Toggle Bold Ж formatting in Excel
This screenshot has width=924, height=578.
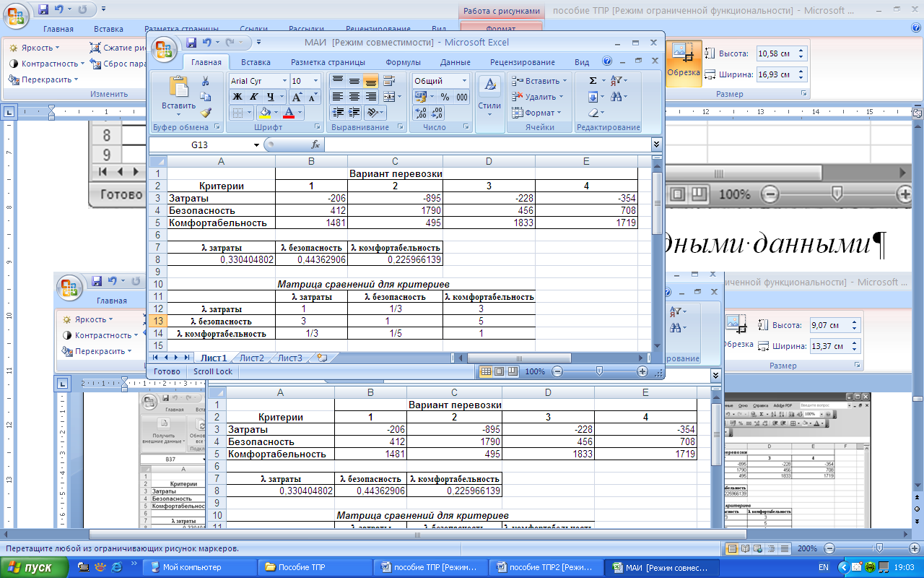[x=237, y=97]
